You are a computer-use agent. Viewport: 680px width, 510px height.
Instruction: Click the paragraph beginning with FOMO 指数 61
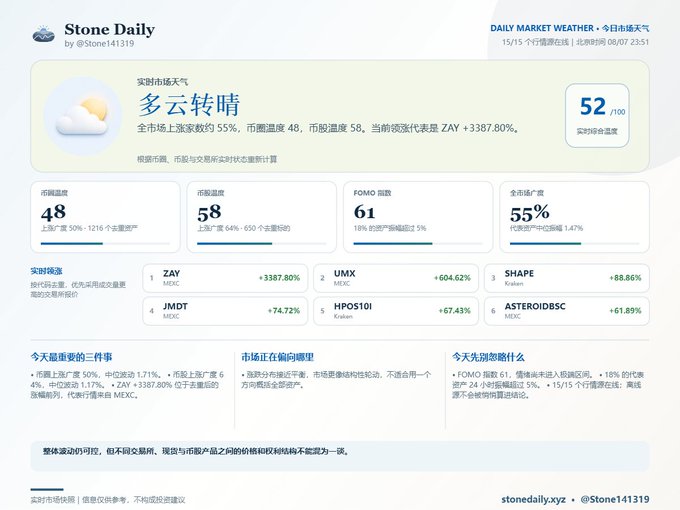point(548,385)
